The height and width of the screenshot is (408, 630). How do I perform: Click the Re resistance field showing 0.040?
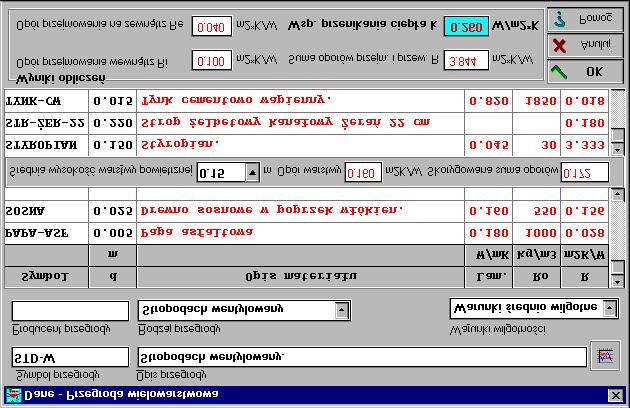(x=212, y=27)
